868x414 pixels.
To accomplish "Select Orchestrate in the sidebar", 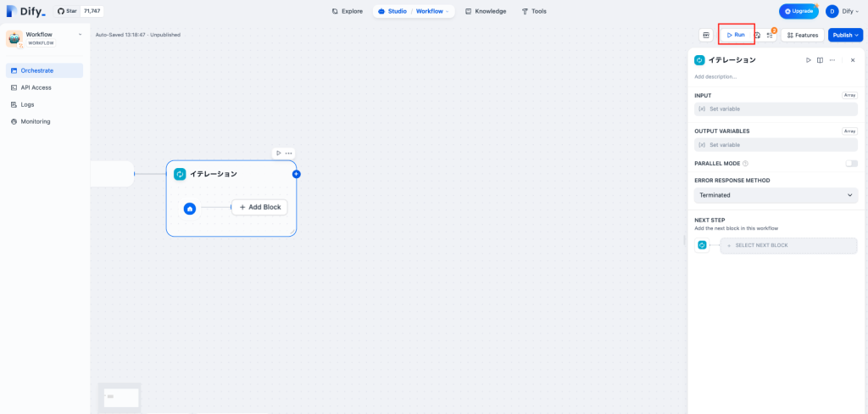I will point(44,70).
